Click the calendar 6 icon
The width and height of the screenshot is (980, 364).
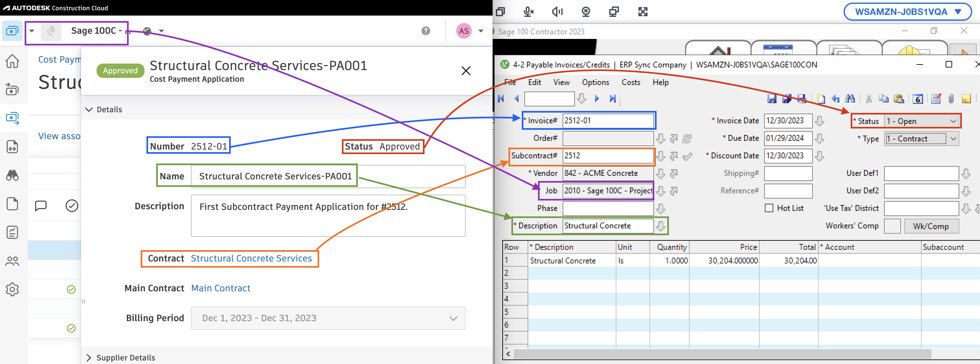[x=917, y=99]
